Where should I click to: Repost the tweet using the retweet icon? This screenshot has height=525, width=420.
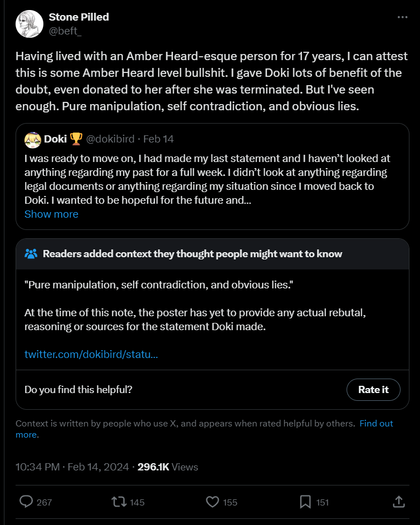tap(119, 502)
